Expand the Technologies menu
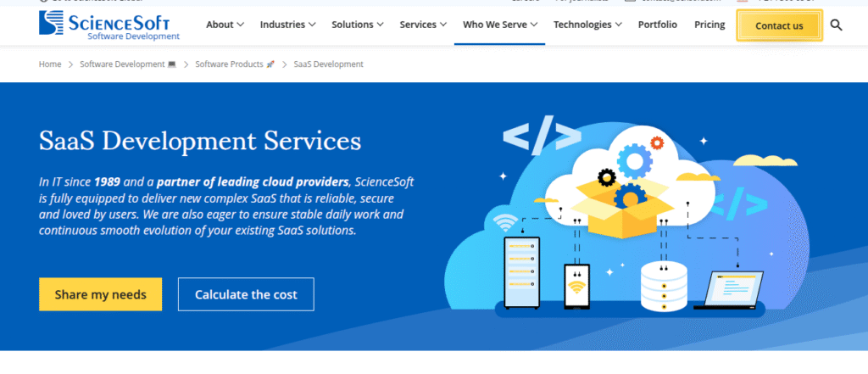Screen dimensions: 868x374 tap(587, 25)
